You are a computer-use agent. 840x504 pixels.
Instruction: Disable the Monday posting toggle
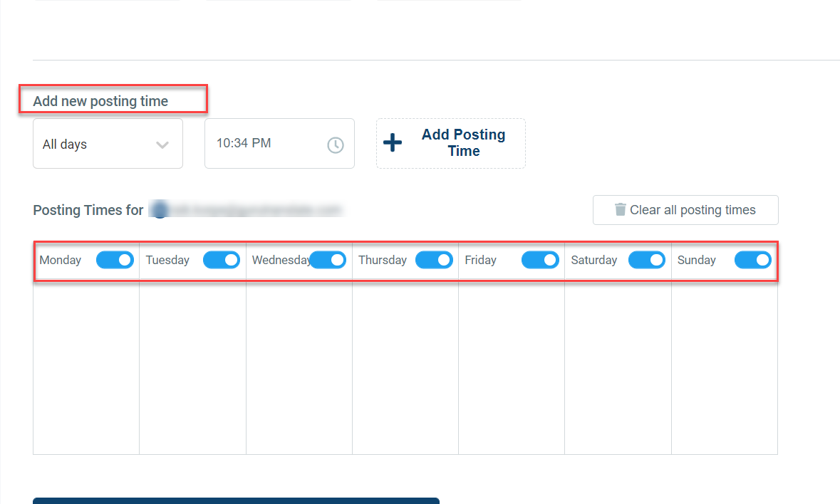(x=115, y=260)
